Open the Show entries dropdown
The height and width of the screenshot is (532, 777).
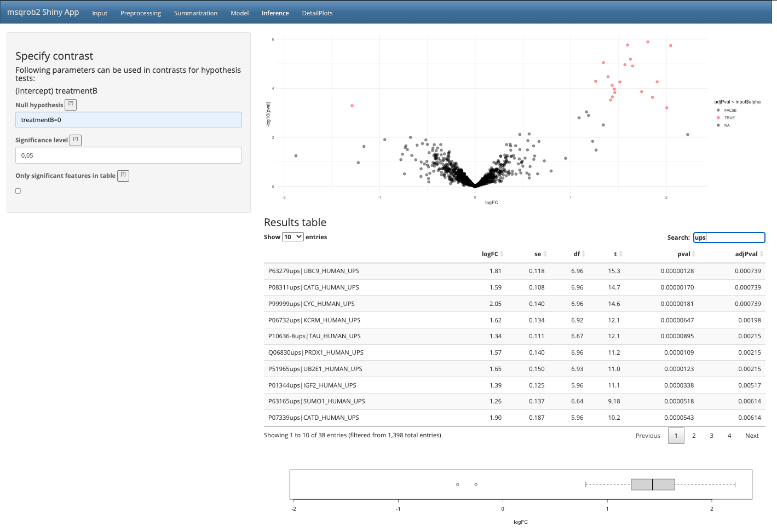tap(292, 237)
